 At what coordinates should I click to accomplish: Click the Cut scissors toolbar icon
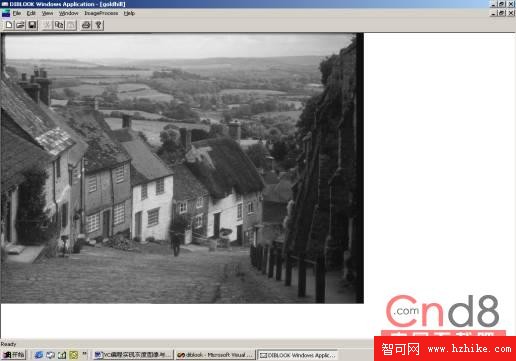pos(47,25)
